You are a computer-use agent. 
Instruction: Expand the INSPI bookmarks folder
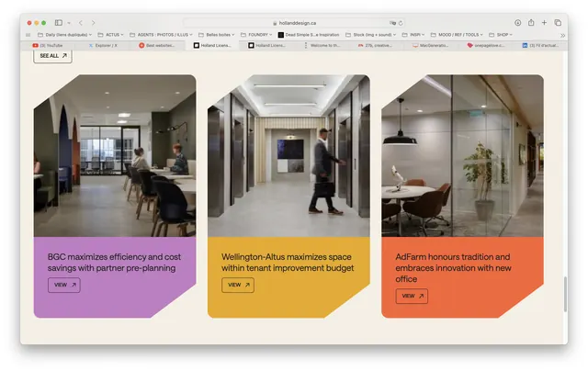413,35
